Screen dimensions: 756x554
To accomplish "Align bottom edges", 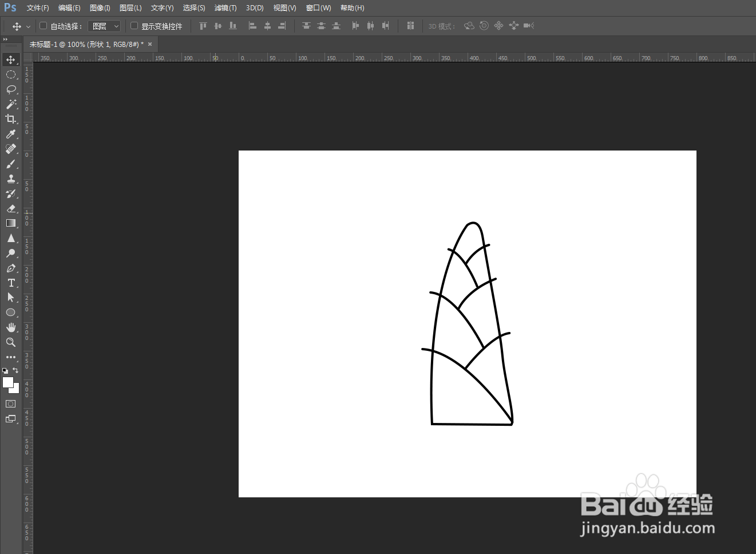I will 232,26.
